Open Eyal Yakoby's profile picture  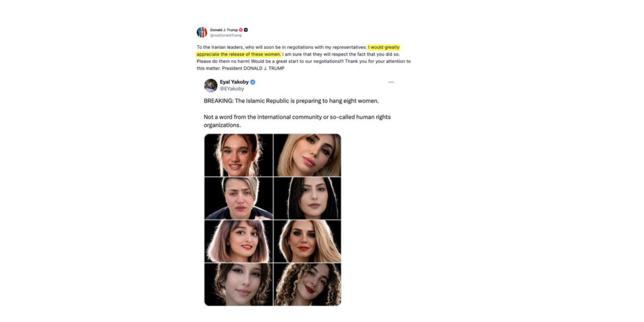pos(211,85)
